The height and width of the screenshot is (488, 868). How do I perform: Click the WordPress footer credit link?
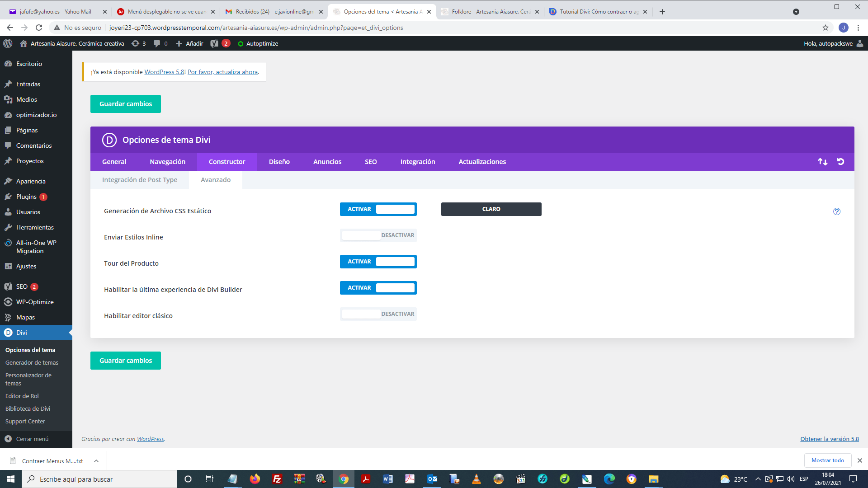pos(151,439)
